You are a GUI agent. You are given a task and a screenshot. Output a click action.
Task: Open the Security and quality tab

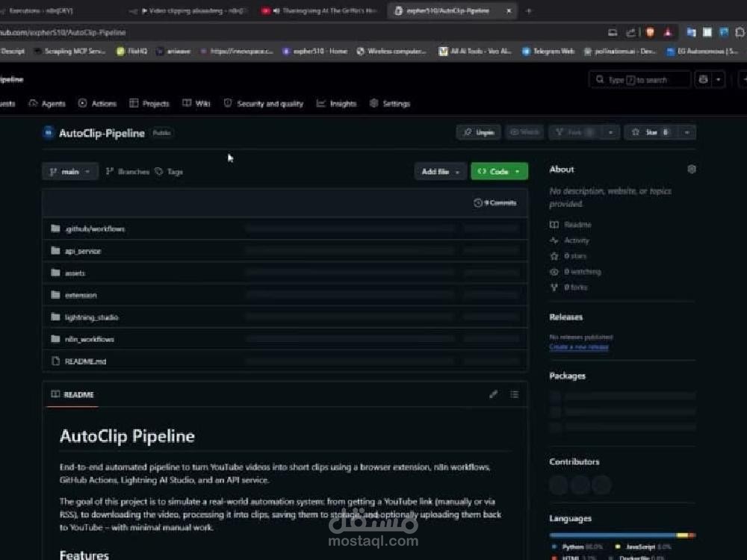click(x=264, y=103)
